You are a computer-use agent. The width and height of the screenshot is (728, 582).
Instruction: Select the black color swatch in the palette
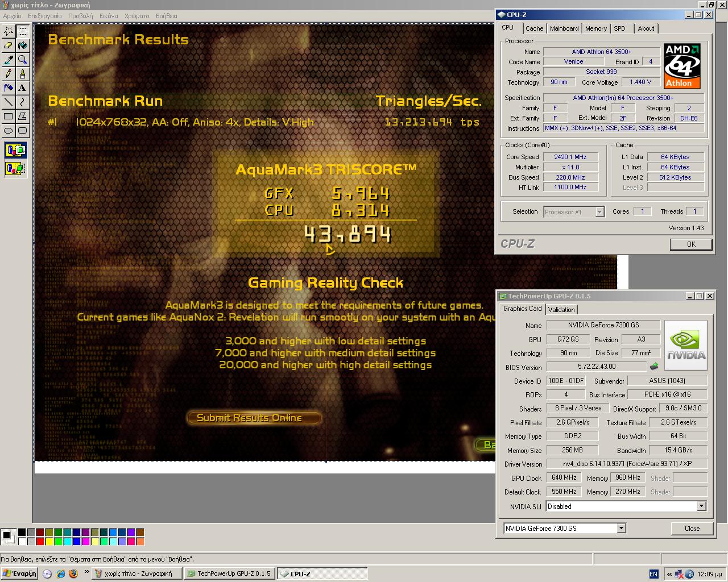22,532
